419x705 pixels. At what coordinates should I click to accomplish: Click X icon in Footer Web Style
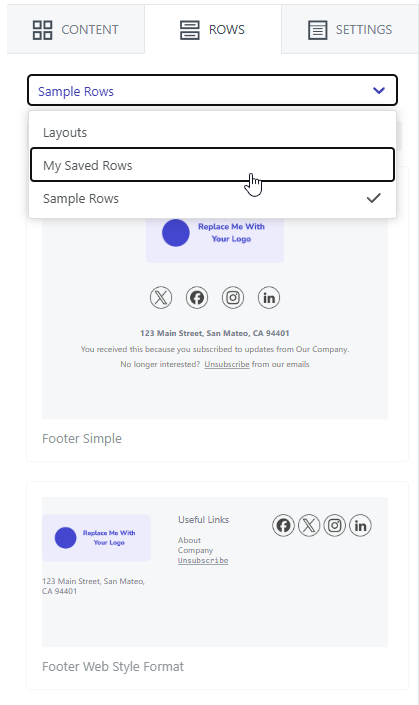click(x=309, y=525)
